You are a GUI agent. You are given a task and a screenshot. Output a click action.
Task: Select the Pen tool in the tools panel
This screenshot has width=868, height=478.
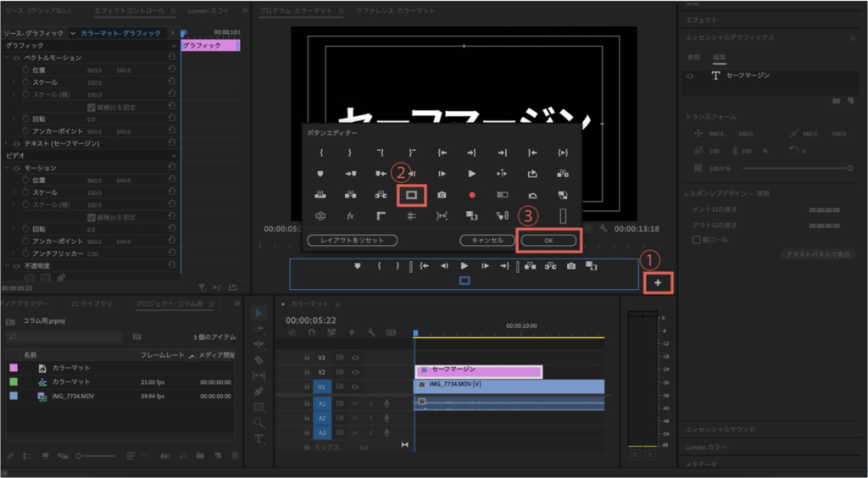[259, 391]
